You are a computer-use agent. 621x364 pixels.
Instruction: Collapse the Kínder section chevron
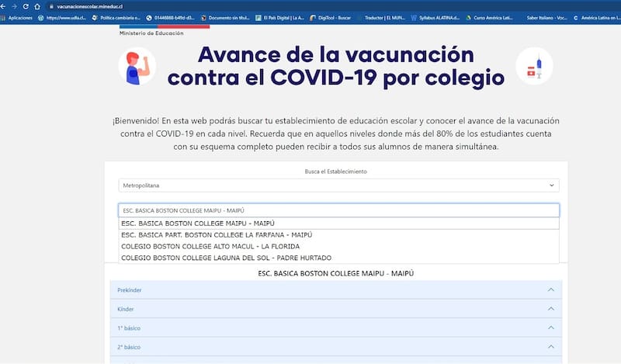pyautogui.click(x=551, y=309)
